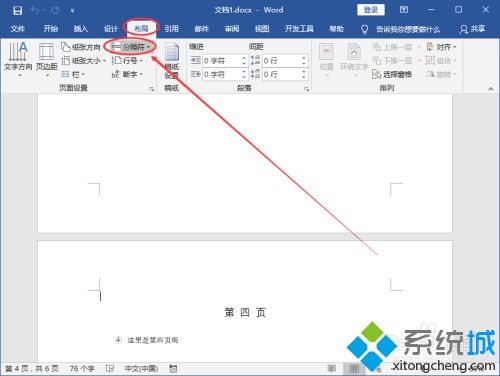Screen dimensions: 500x376
Task: Open the 行号 line numbers dropdown
Action: point(127,61)
